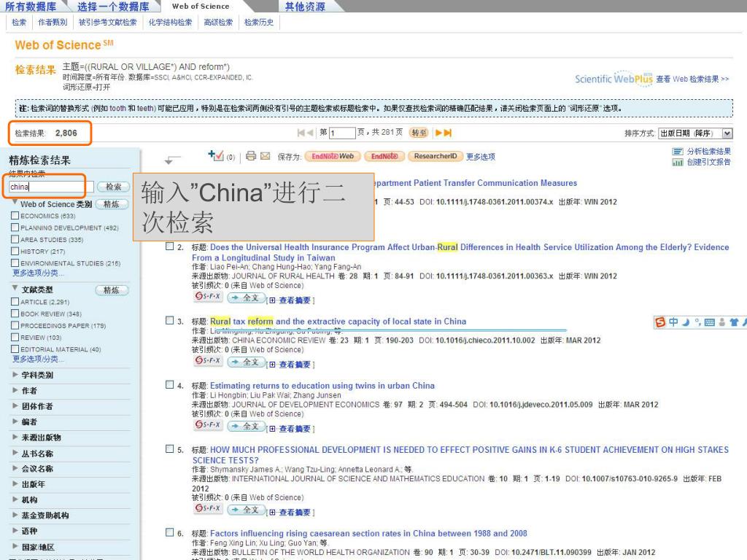This screenshot has height=560, width=747.
Task: Open 被引参考文献检索 menu item
Action: tap(108, 23)
